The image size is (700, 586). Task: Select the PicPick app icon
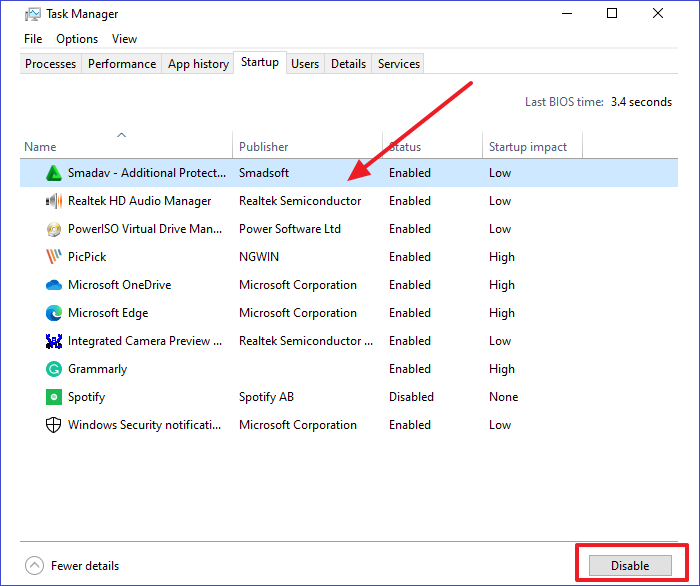coord(54,257)
